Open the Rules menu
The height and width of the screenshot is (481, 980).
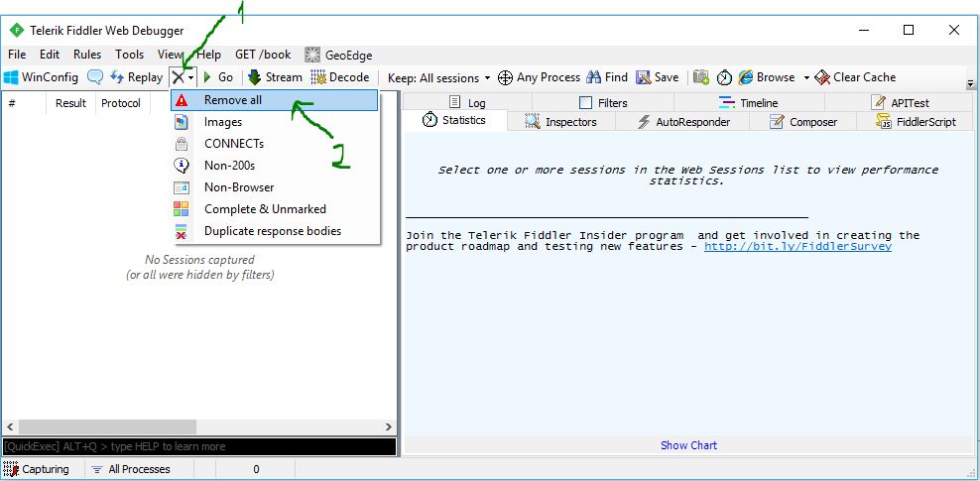[87, 55]
